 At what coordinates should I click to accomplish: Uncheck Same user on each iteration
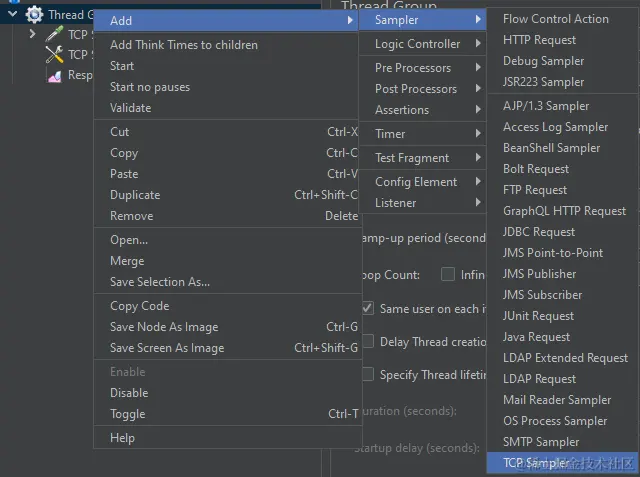pos(368,308)
